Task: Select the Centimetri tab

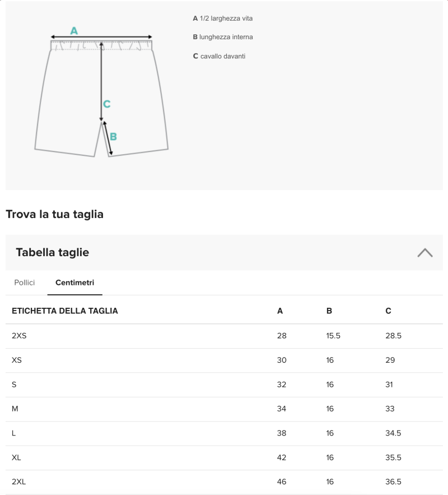Action: click(x=74, y=283)
